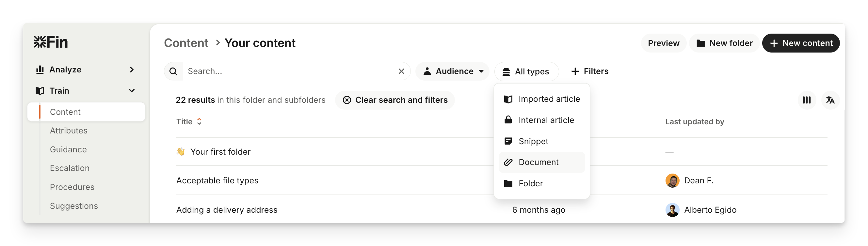Open the column layout icon button

point(806,100)
